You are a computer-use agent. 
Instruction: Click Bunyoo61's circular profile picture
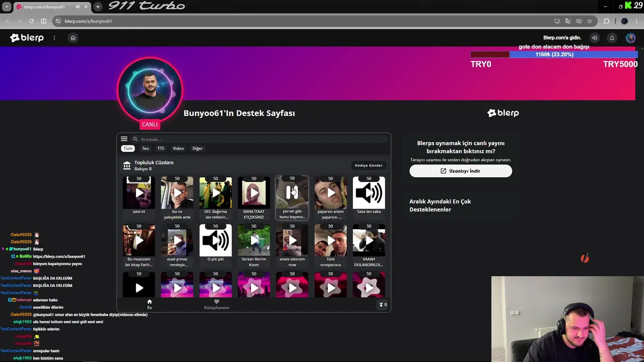tap(149, 90)
